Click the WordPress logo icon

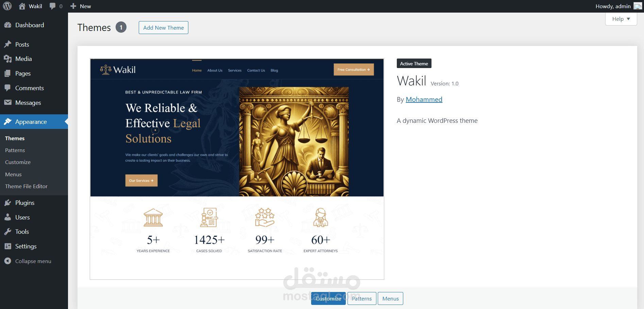pyautogui.click(x=7, y=6)
